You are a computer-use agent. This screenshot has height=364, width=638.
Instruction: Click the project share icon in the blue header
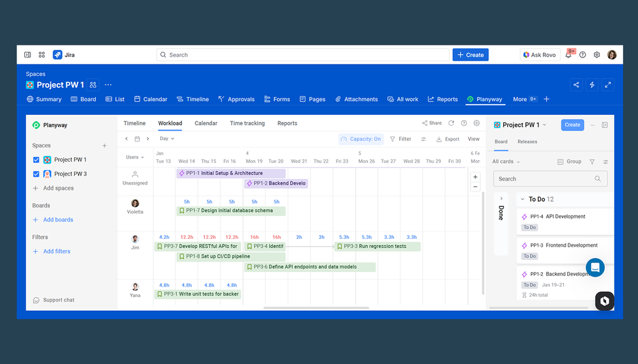tap(576, 84)
